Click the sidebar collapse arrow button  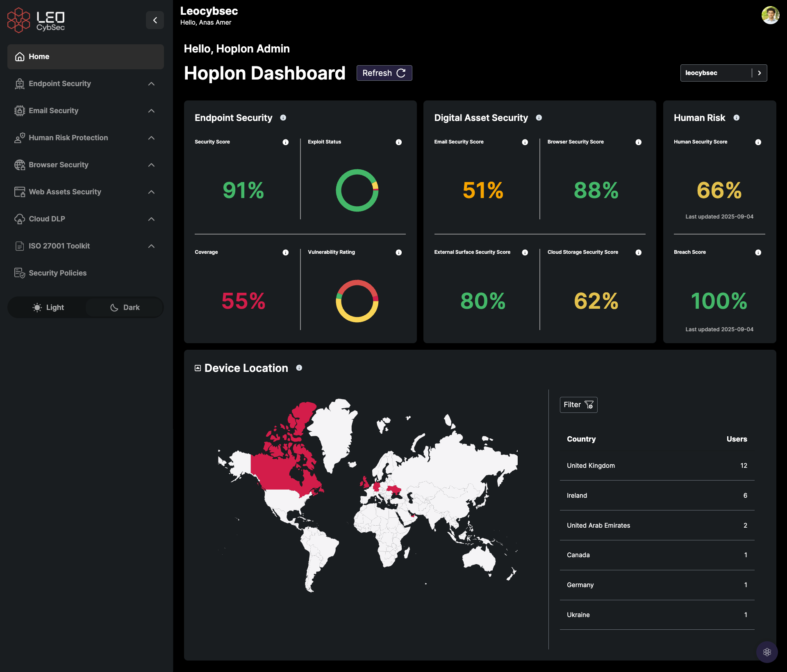[x=155, y=20]
